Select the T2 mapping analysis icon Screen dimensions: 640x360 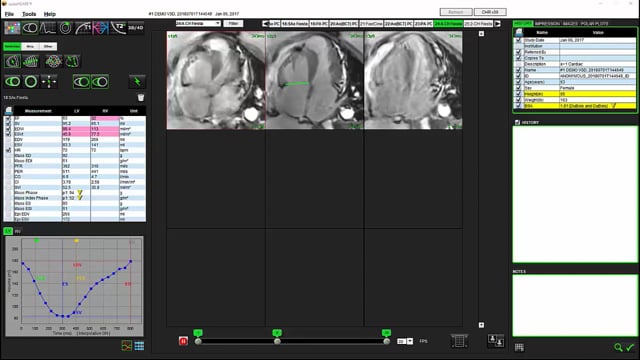pyautogui.click(x=118, y=28)
